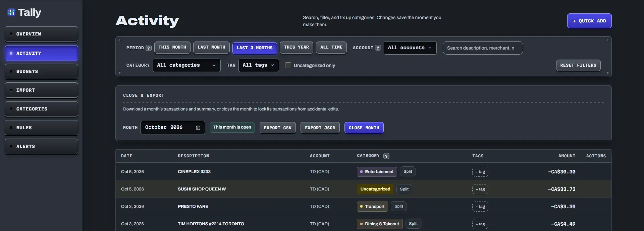Click the Amount column header
The image size is (644, 231).
[567, 156]
